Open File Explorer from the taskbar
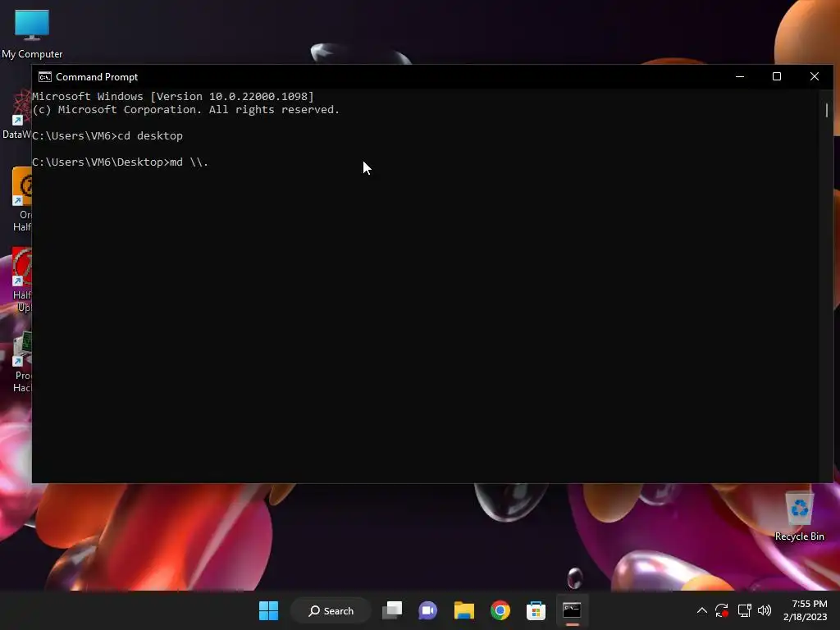This screenshot has height=630, width=840. tap(464, 610)
